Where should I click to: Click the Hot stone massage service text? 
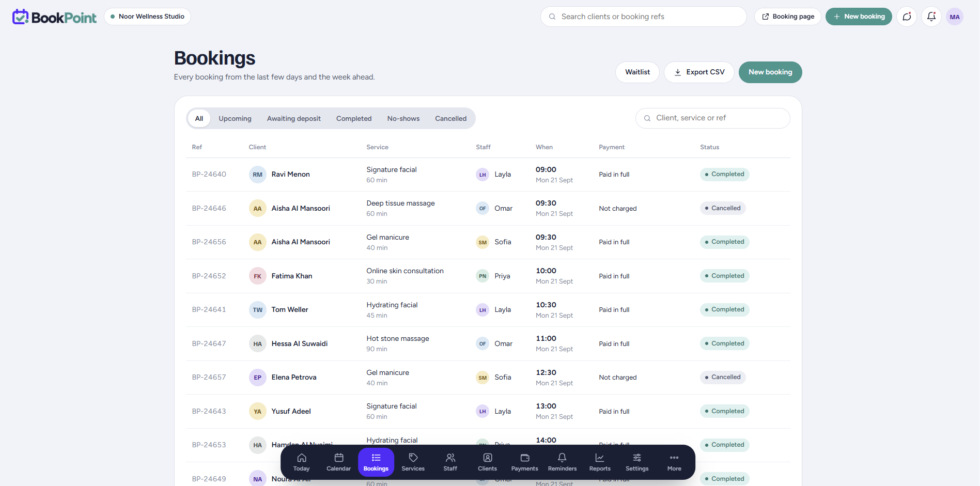tap(398, 339)
